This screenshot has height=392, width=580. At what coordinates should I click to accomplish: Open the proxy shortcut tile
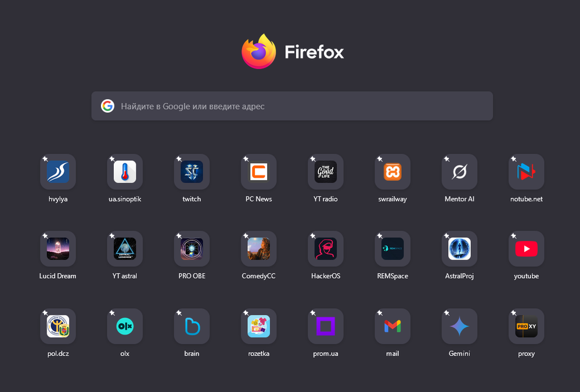(526, 326)
